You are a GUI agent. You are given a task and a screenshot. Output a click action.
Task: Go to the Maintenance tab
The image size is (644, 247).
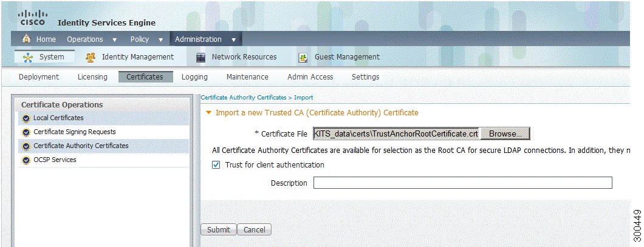click(x=247, y=76)
